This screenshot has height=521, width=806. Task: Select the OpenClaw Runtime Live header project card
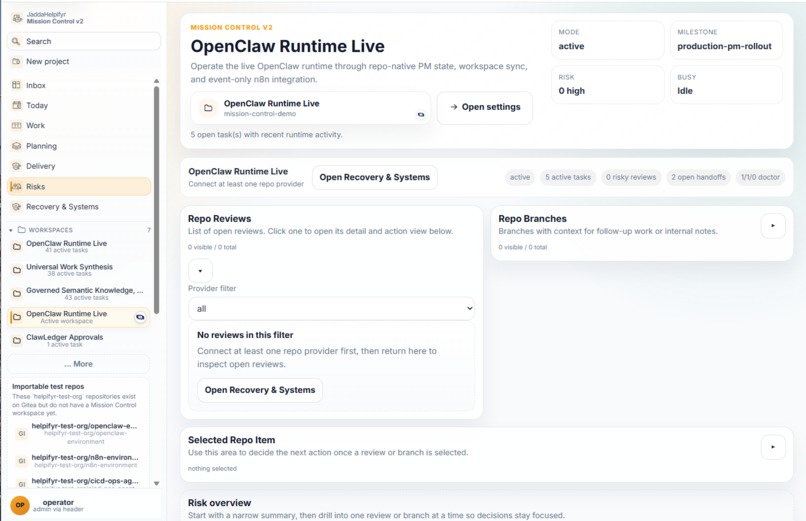(310, 108)
